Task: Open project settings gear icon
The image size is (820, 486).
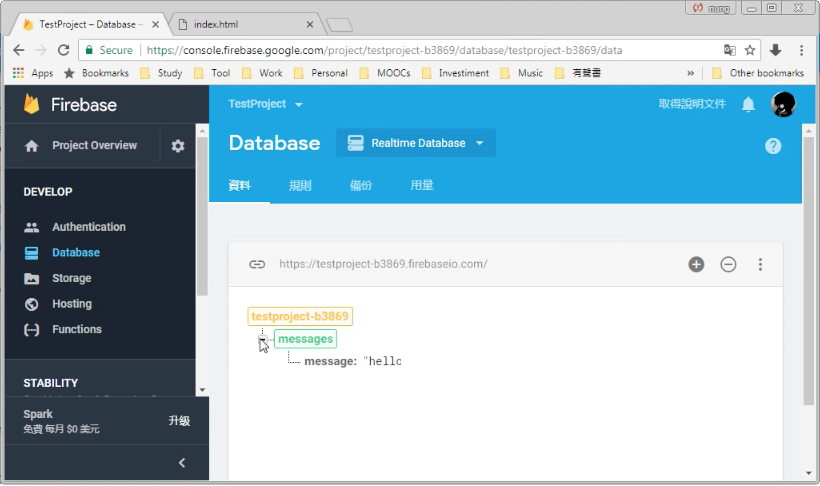Action: tap(178, 146)
